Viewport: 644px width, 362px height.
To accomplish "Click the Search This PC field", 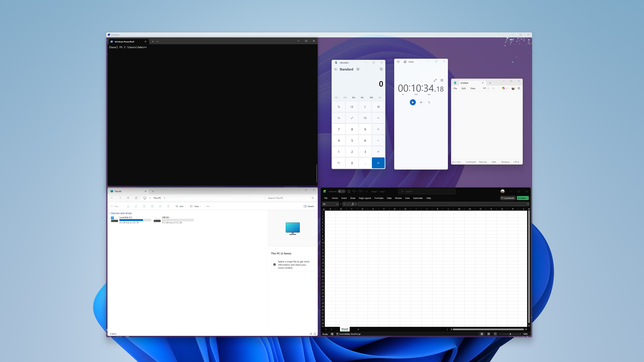I will (x=290, y=198).
